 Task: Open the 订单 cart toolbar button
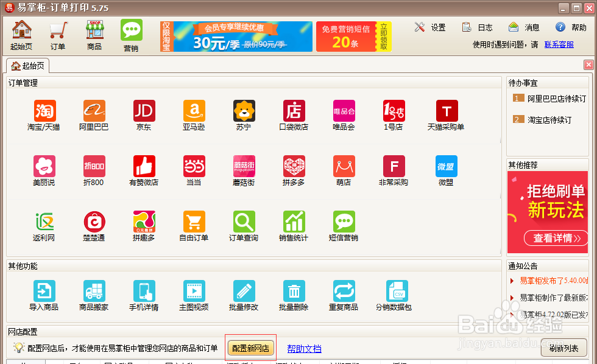pyautogui.click(x=58, y=35)
